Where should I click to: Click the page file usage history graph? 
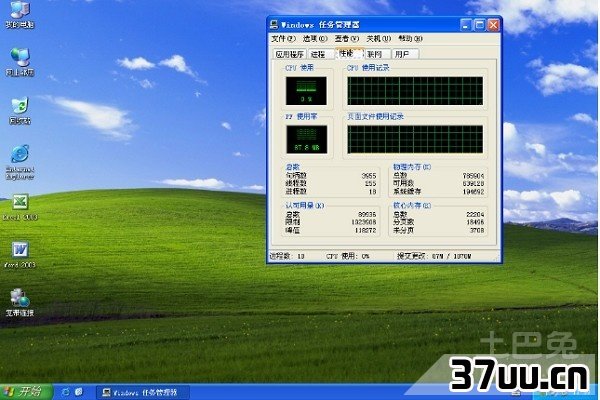[x=415, y=139]
